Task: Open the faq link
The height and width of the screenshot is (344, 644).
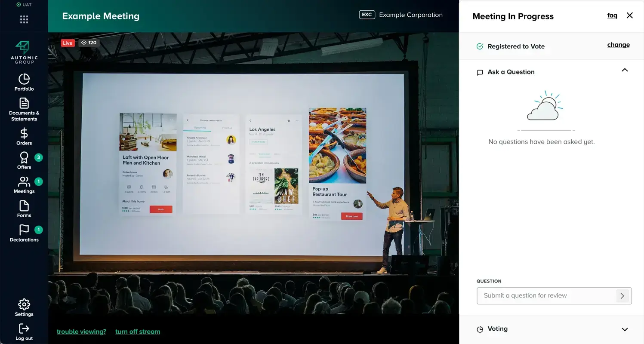Action: (612, 15)
